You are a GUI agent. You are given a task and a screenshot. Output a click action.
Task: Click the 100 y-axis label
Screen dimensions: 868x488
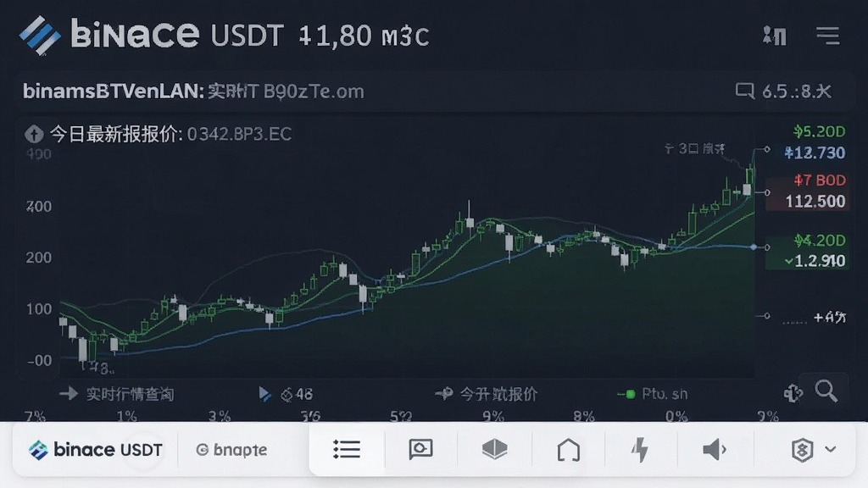(x=39, y=309)
